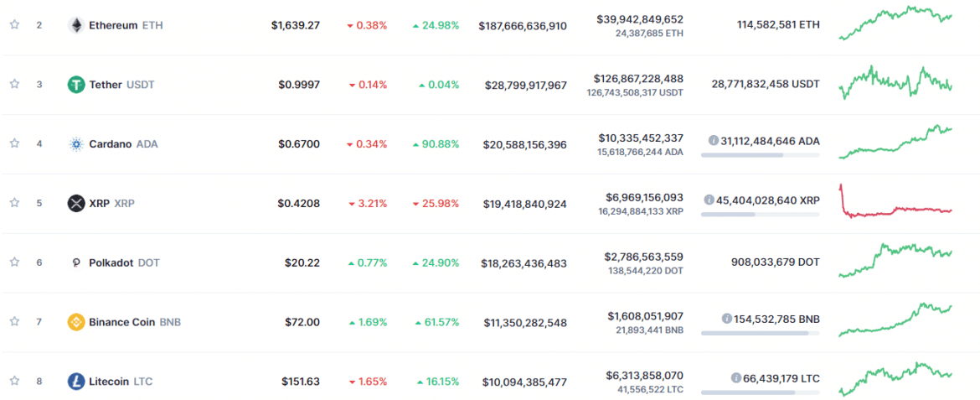The width and height of the screenshot is (980, 400).
Task: Click XRP's volume figure $6,969,156,093
Action: click(644, 197)
